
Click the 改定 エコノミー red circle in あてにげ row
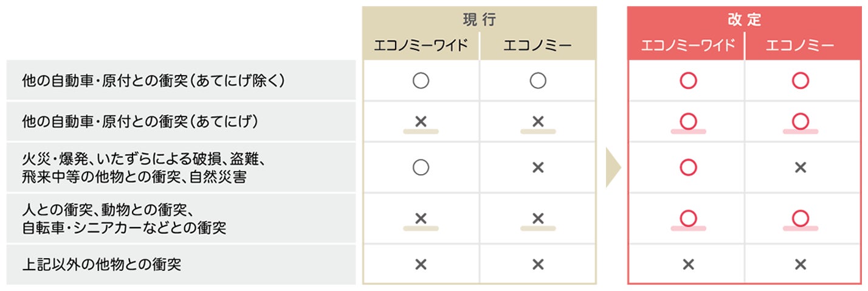801,122
